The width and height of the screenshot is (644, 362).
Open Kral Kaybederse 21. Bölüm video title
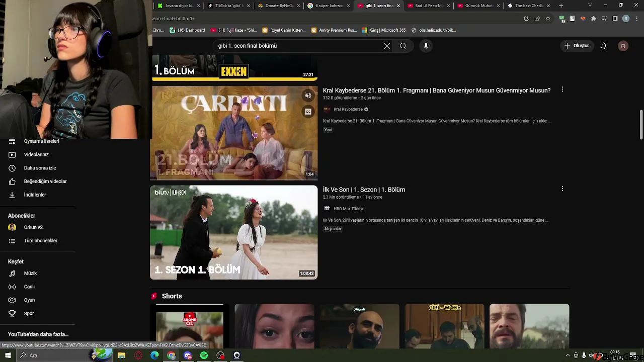[x=437, y=90]
